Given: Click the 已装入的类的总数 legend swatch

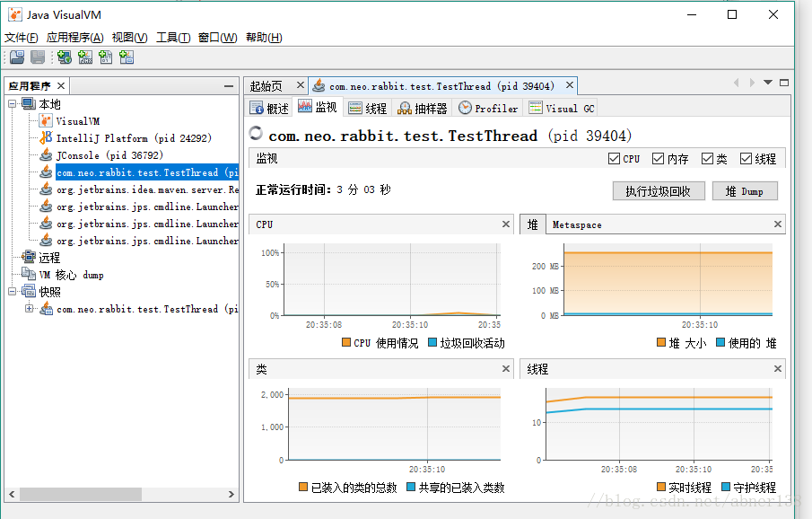Looking at the screenshot, I should (303, 487).
